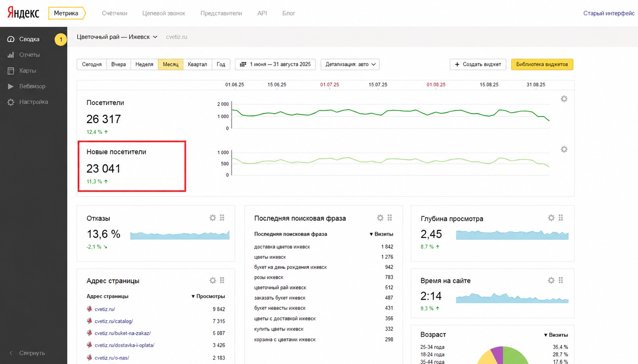This screenshot has height=364, width=638.
Task: Click the yellow notification badge next to Сводка
Action: click(61, 39)
